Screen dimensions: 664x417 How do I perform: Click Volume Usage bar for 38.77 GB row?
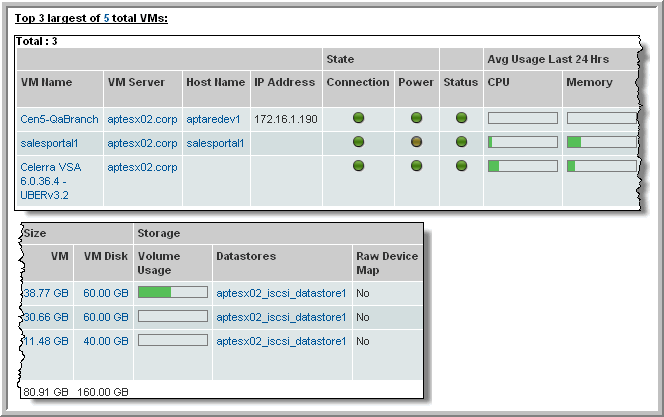[x=172, y=292]
